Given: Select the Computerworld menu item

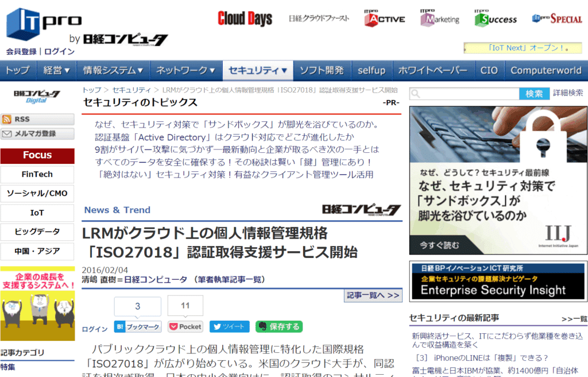Looking at the screenshot, I should 546,70.
